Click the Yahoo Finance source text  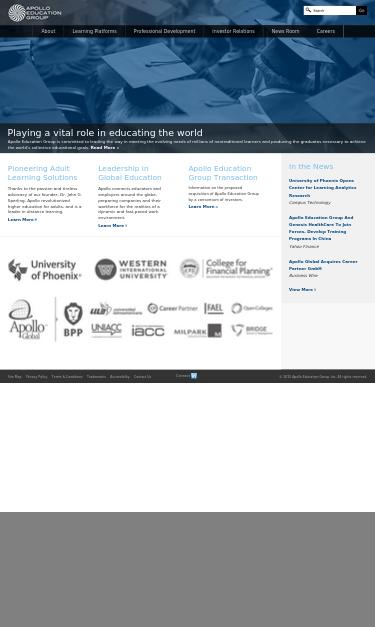(x=304, y=247)
